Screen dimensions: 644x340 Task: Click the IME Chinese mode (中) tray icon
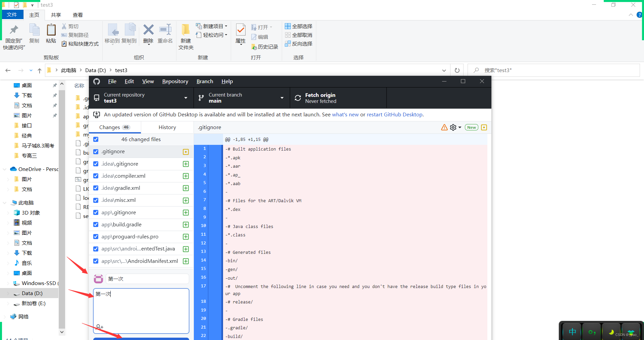point(572,332)
